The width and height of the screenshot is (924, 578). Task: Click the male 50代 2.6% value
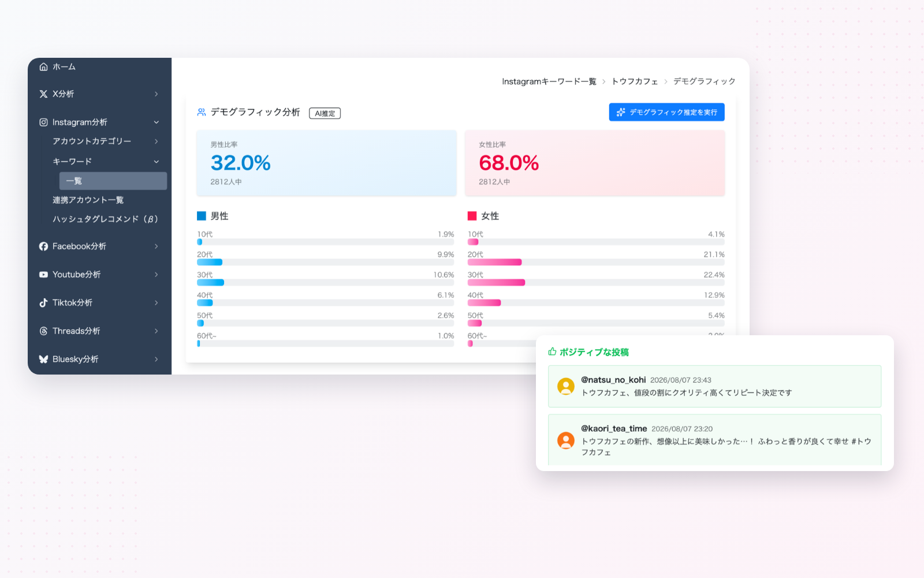[446, 316]
